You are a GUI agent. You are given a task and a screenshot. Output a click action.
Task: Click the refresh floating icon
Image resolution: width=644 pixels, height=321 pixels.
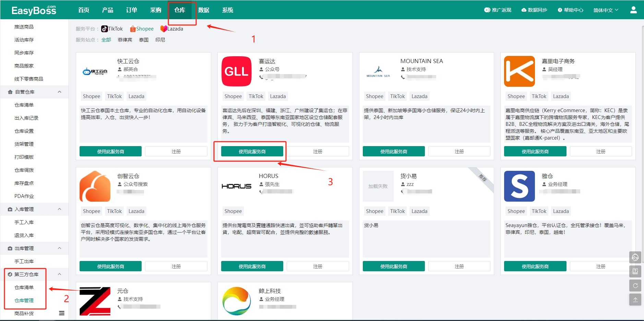[635, 285]
